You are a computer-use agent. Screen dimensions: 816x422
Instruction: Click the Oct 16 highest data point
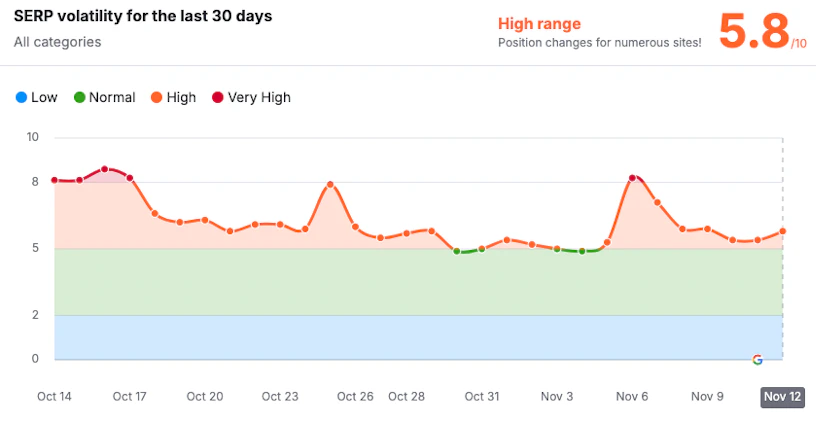point(105,169)
